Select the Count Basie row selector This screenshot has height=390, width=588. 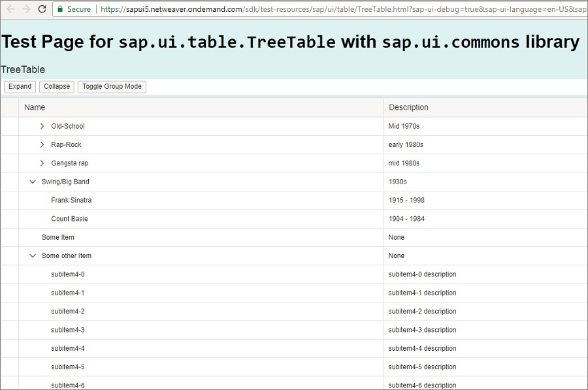pos(9,219)
